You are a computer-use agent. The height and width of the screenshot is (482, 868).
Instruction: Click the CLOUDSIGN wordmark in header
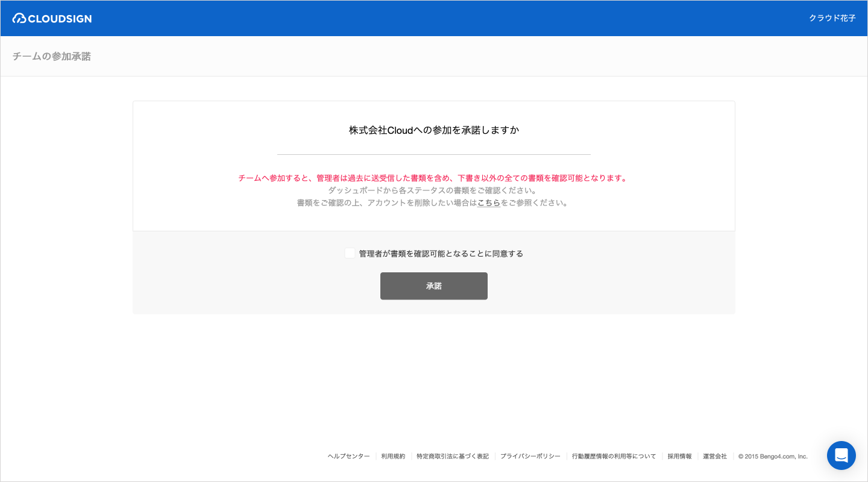click(60, 19)
